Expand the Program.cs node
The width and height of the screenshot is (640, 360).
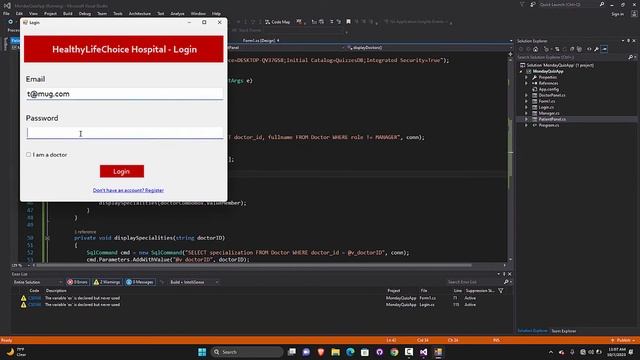pos(527,125)
